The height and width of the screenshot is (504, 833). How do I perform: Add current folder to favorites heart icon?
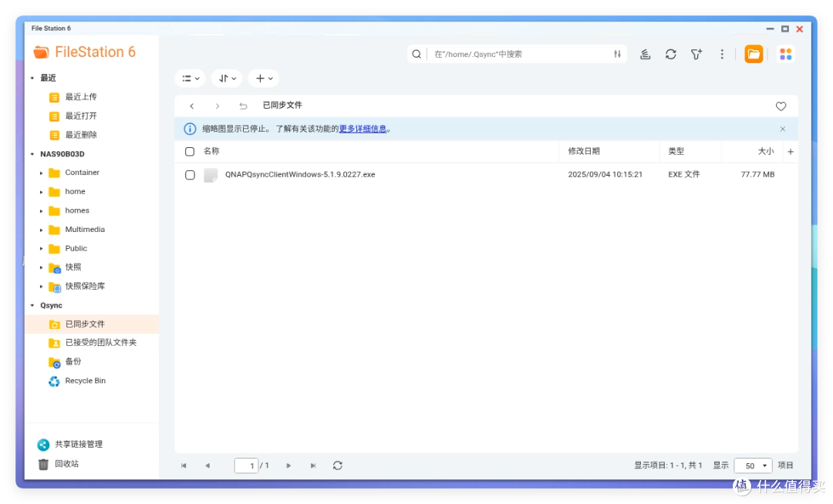coord(781,106)
